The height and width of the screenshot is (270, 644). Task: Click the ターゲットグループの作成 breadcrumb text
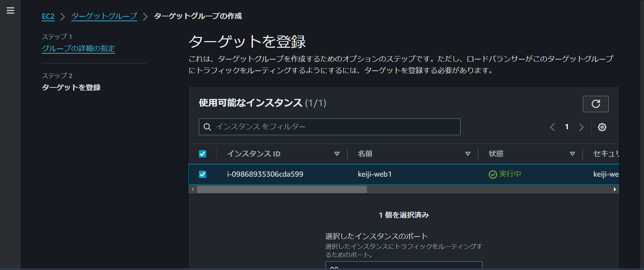click(198, 16)
